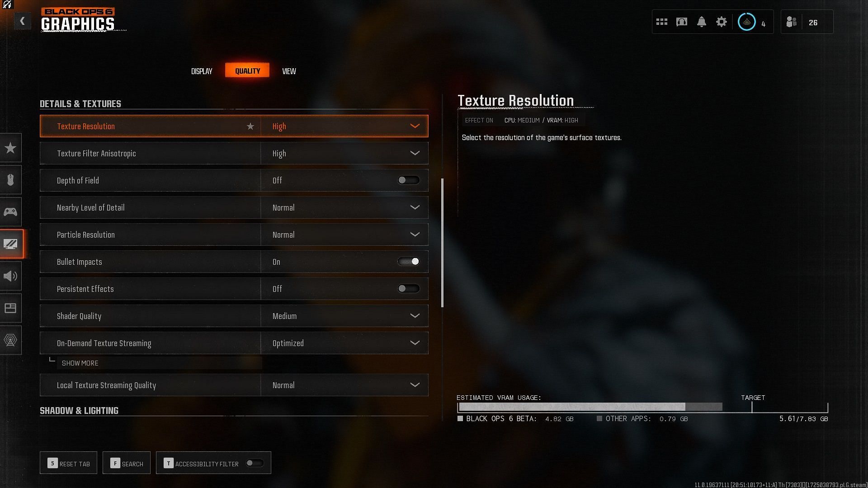Click SHOW MORE to expand texture options
This screenshot has height=488, width=868.
coord(80,362)
